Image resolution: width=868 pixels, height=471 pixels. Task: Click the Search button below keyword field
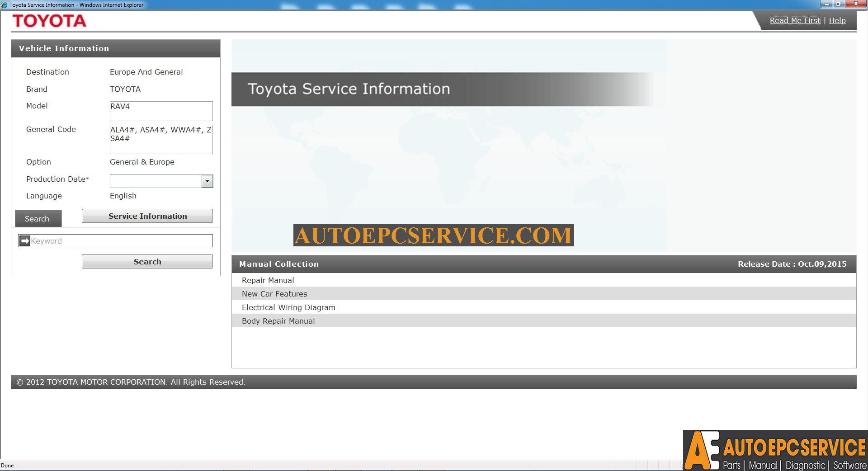[147, 262]
